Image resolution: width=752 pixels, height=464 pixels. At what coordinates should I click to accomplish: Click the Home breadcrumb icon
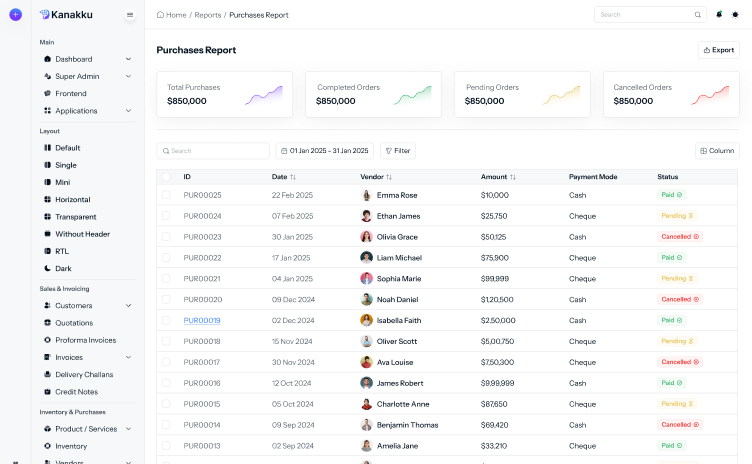pyautogui.click(x=161, y=15)
